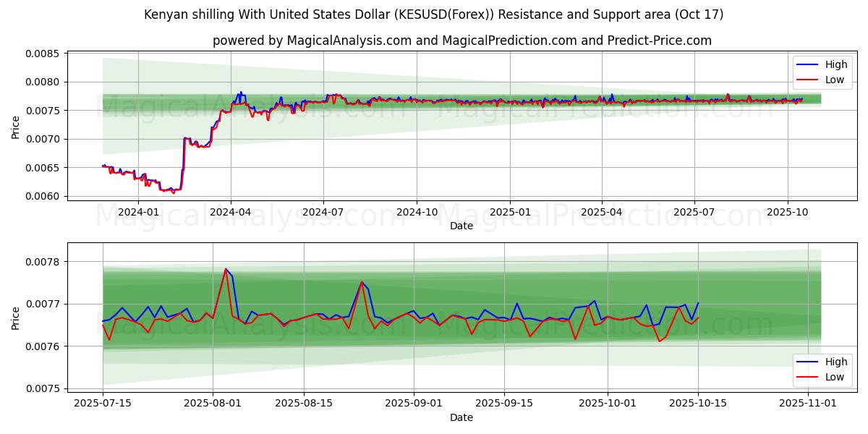868x434 pixels.
Task: Click the 2025-08-15 tick on bottom x-axis
Action: point(304,404)
